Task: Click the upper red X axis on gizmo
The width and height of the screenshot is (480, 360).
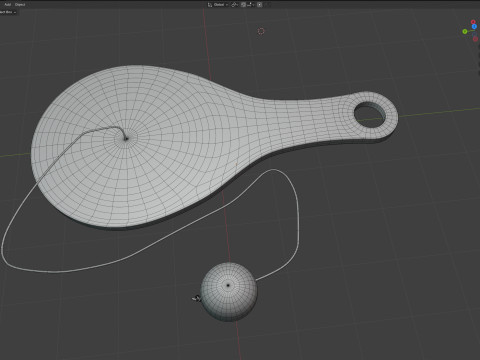Action: pyautogui.click(x=473, y=22)
